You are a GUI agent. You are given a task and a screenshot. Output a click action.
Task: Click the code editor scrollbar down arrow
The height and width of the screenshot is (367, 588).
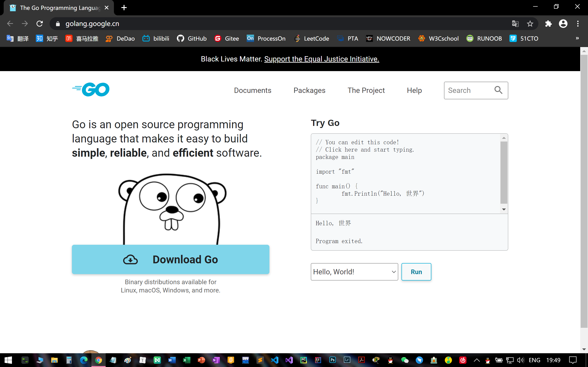point(504,209)
